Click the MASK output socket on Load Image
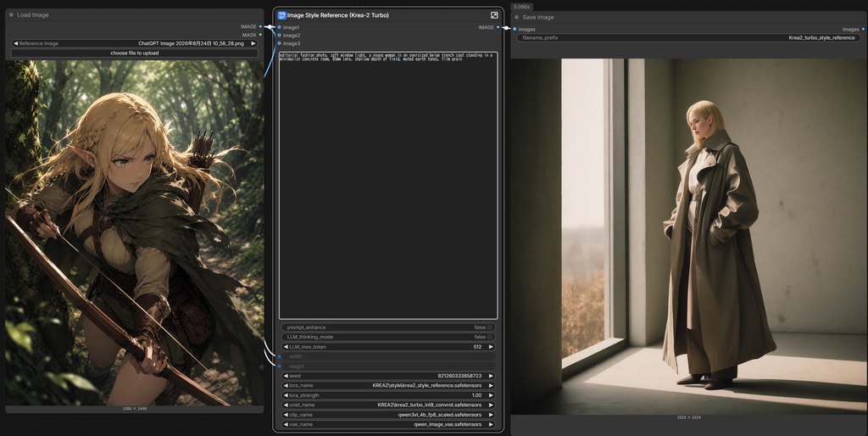The height and width of the screenshot is (436, 868). tap(261, 35)
